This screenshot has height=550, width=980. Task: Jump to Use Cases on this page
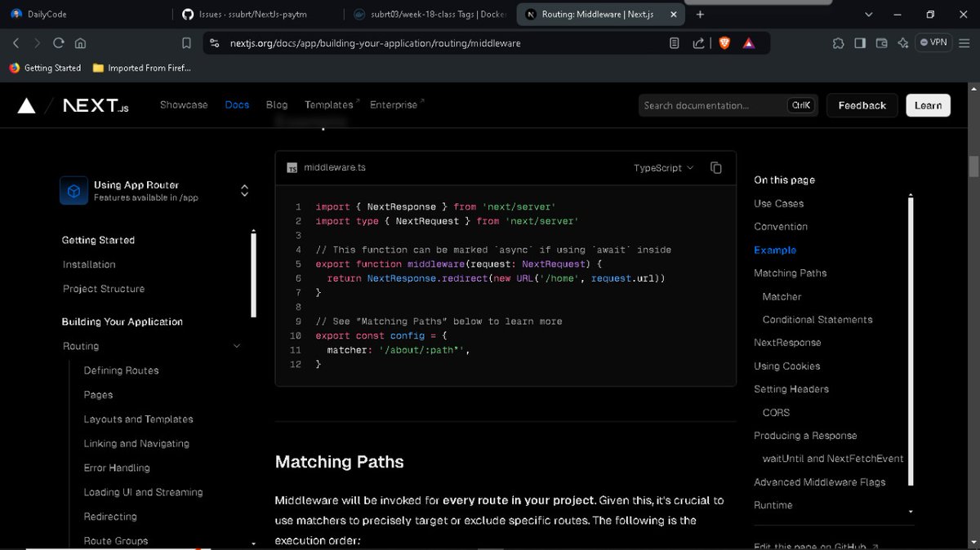click(778, 204)
